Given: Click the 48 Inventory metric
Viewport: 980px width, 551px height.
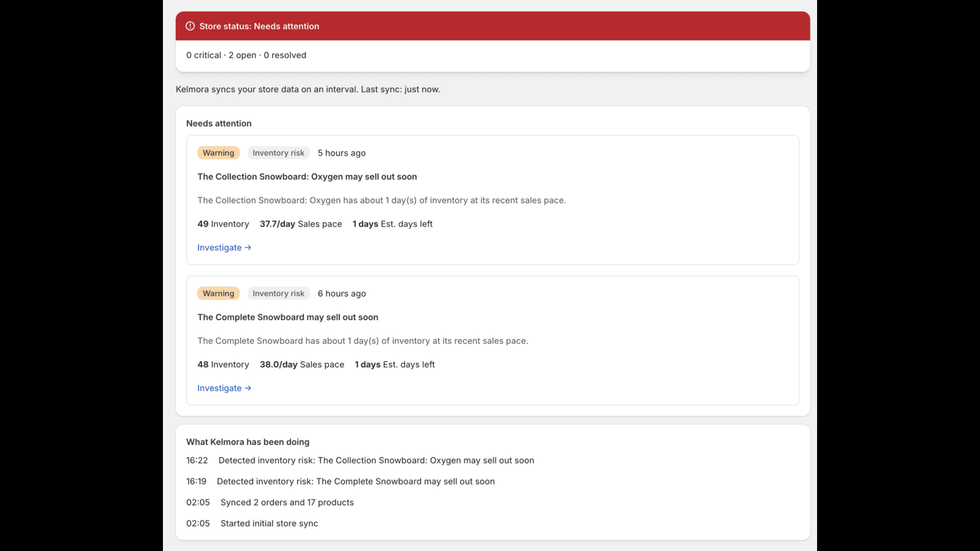Looking at the screenshot, I should 223,365.
